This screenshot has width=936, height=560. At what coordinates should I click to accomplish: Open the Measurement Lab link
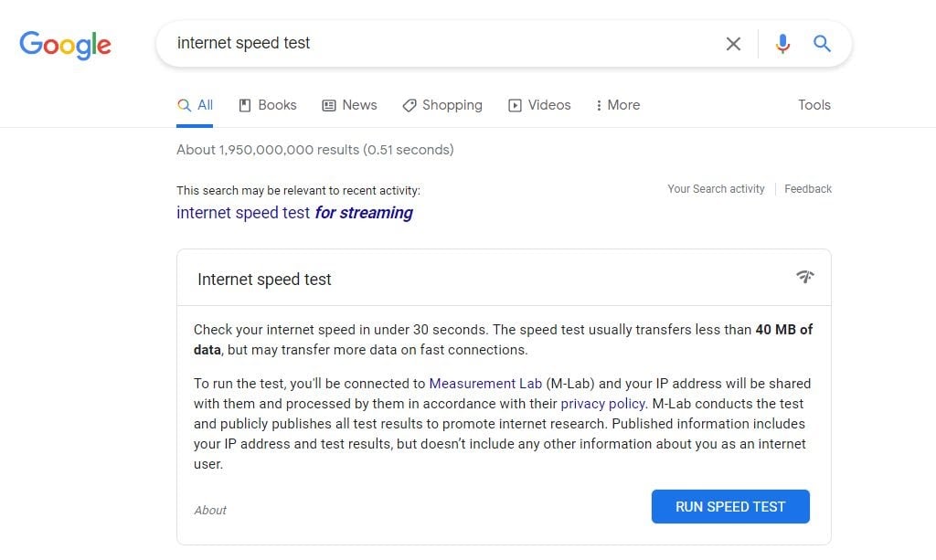pos(485,384)
